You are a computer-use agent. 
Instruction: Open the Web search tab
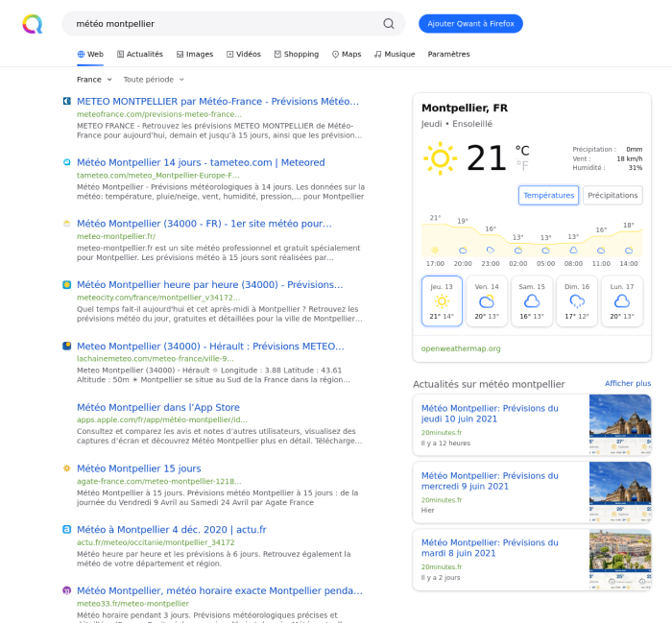pyautogui.click(x=90, y=54)
